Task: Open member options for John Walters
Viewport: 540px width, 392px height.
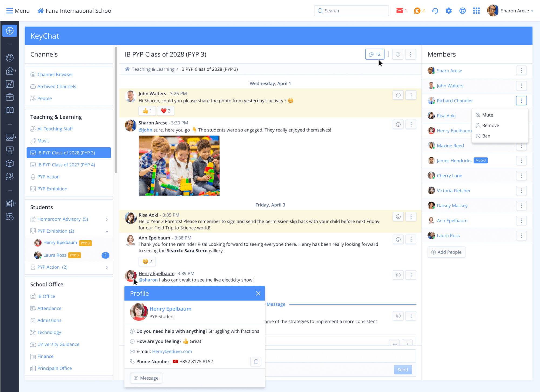Action: 521,86
